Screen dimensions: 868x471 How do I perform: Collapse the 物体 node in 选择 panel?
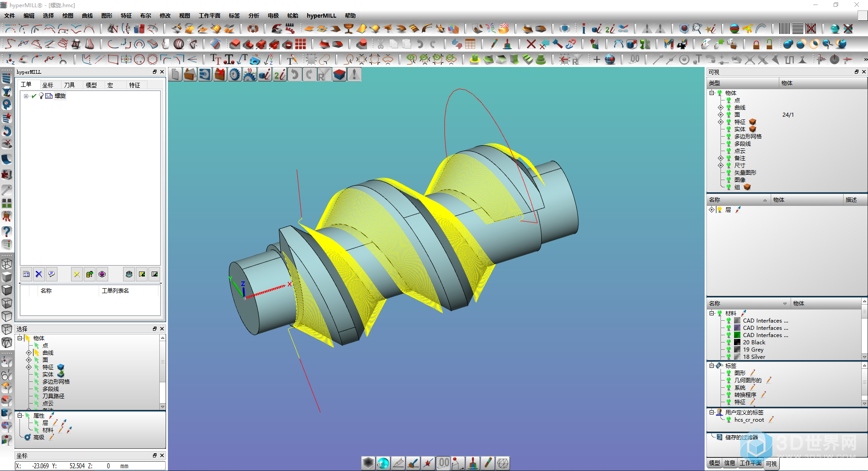click(19, 338)
